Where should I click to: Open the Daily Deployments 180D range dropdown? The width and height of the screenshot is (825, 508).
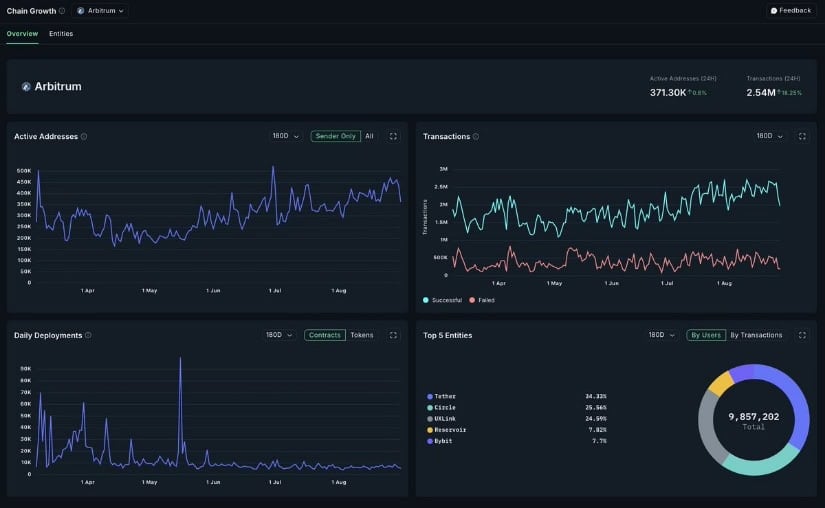278,335
